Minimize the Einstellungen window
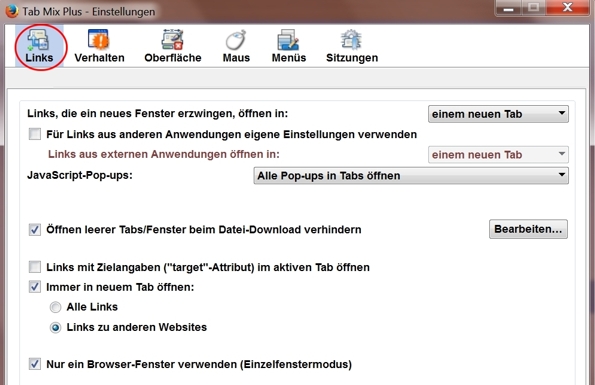 [x=508, y=7]
